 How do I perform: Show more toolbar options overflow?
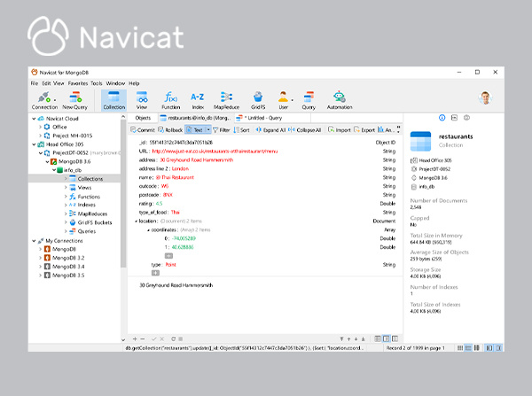(398, 130)
